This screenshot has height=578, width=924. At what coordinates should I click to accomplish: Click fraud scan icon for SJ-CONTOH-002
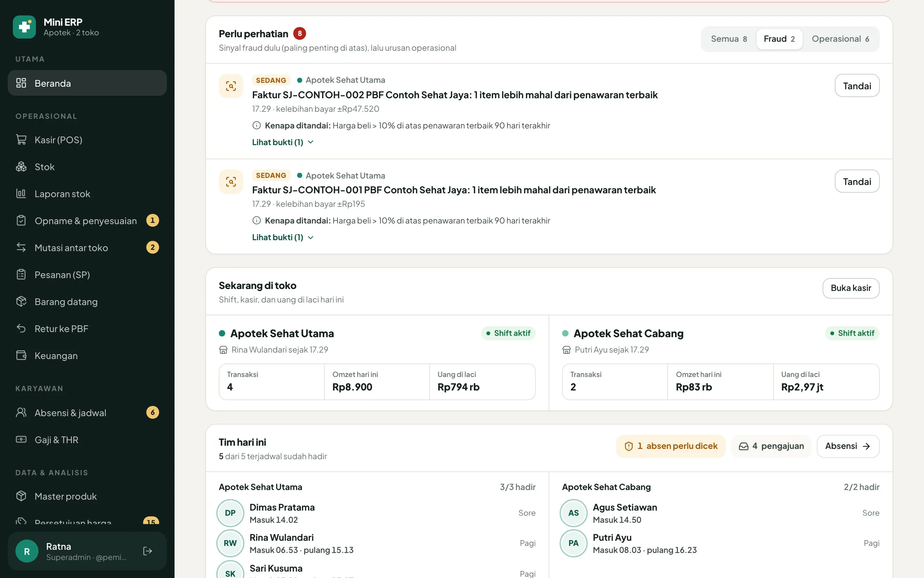click(x=231, y=86)
